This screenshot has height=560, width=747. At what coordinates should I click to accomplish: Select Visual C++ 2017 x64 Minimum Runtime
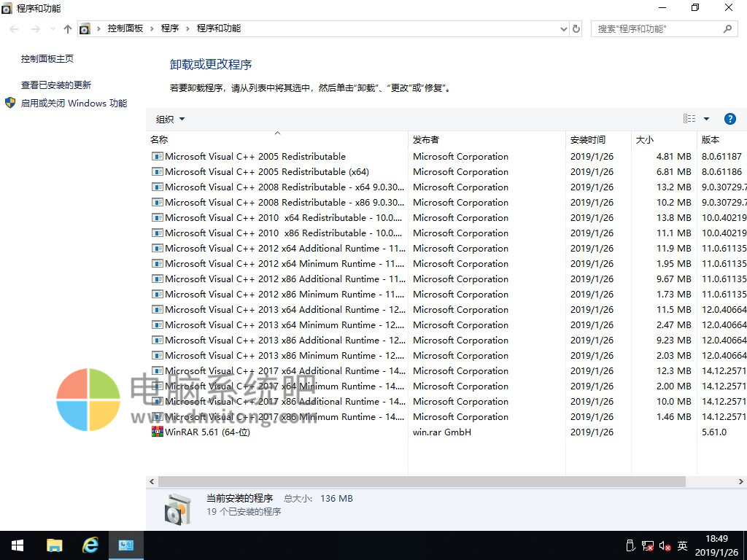(x=446, y=386)
